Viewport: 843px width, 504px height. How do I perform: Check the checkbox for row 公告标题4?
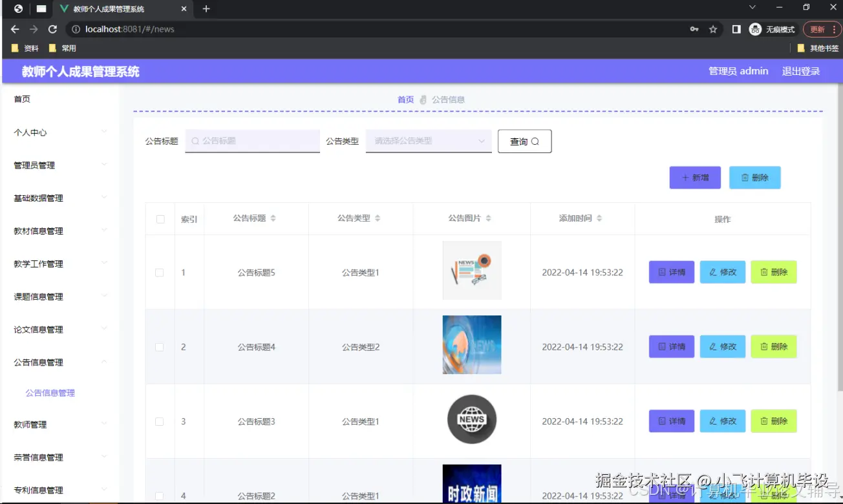tap(160, 346)
